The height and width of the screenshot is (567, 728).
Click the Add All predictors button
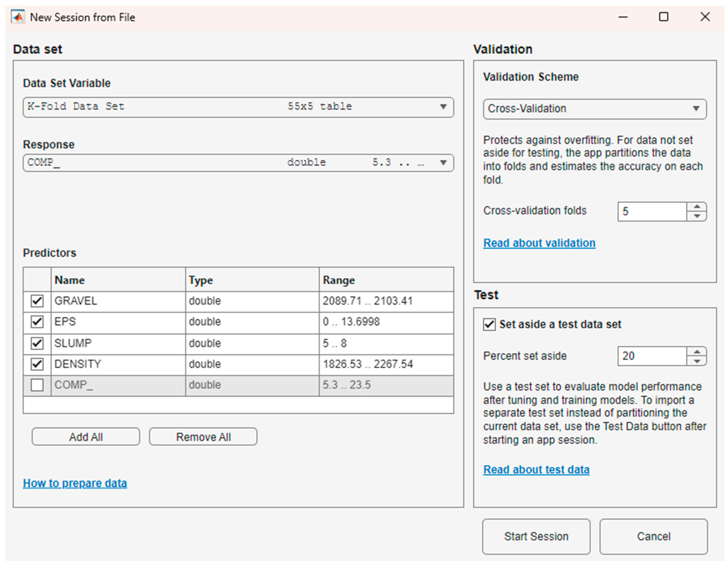tap(86, 437)
